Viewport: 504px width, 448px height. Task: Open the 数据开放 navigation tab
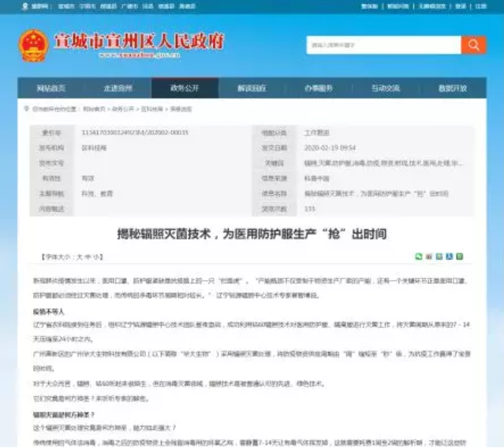click(x=453, y=88)
